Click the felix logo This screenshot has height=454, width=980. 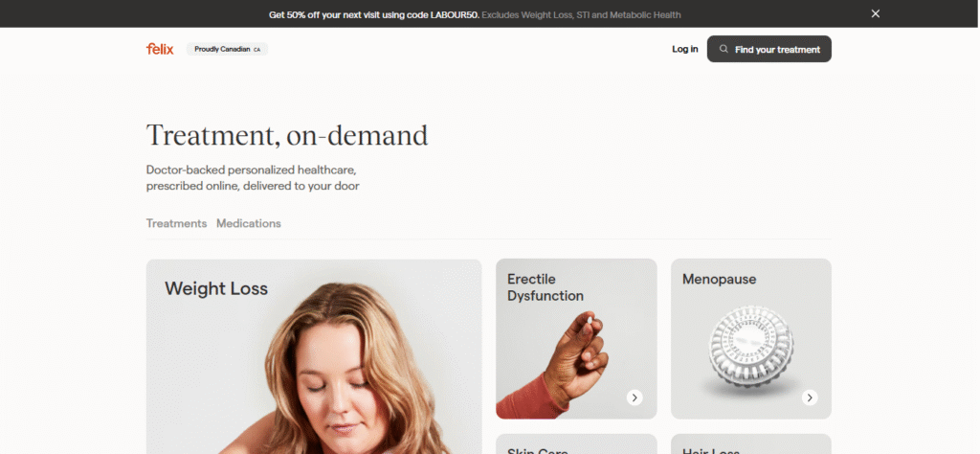point(160,49)
